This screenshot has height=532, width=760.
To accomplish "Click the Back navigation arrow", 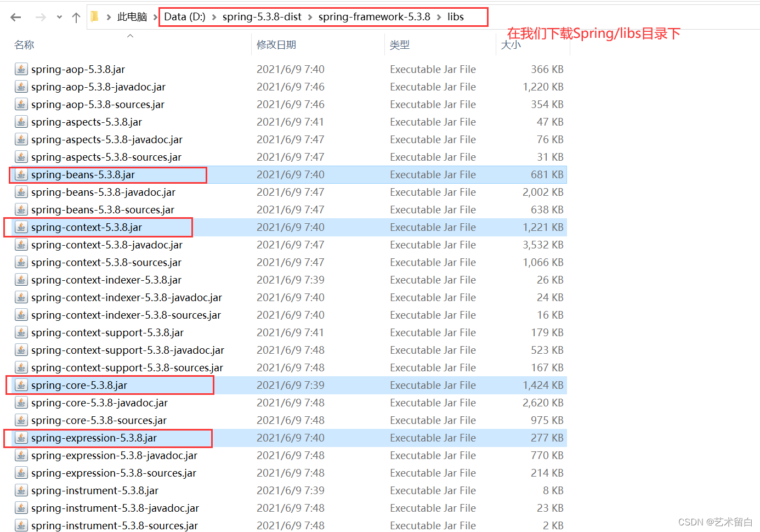I will point(16,18).
